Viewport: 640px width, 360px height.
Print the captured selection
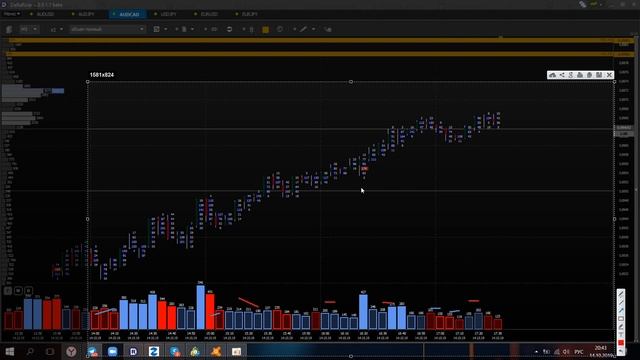pos(580,75)
